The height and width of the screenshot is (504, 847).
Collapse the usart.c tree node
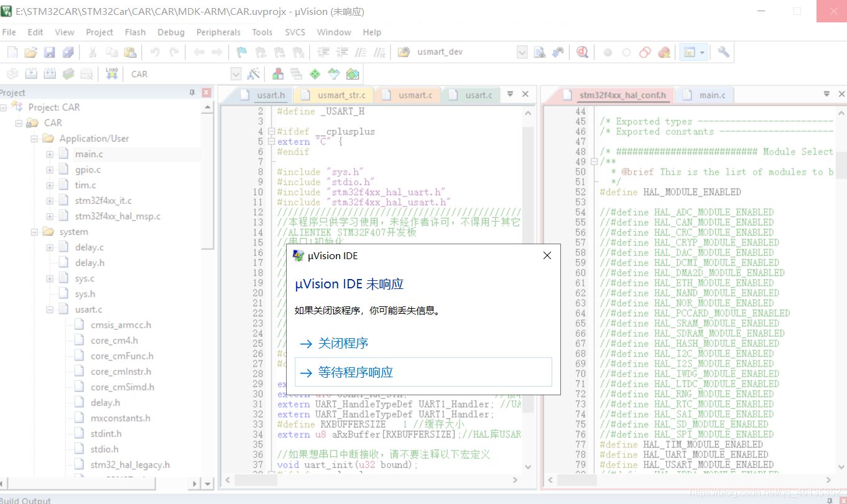click(50, 309)
